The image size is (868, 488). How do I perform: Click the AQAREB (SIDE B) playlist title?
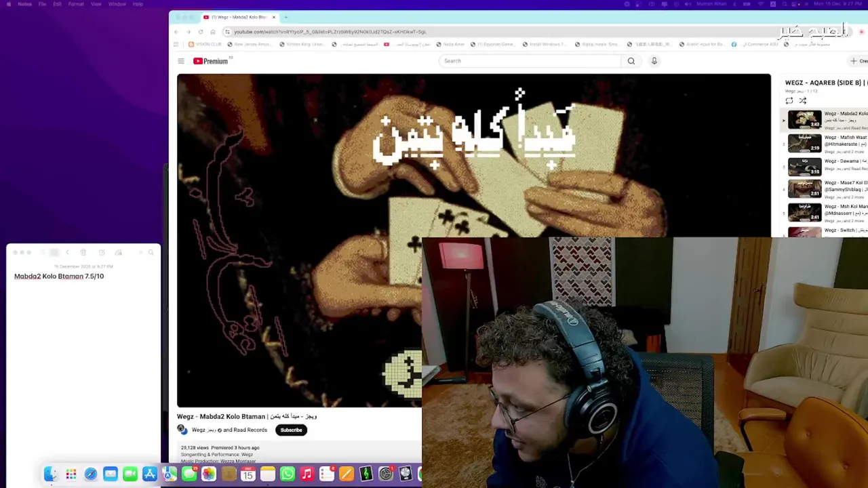[x=826, y=83]
